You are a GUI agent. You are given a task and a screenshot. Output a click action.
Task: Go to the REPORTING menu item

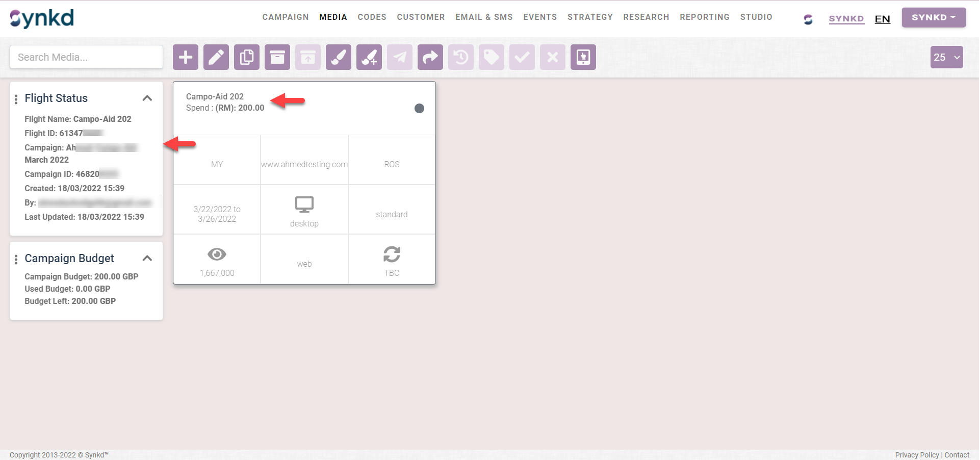(704, 17)
